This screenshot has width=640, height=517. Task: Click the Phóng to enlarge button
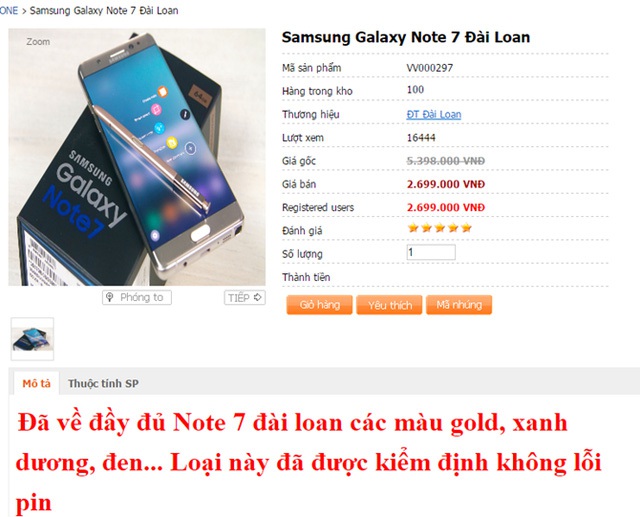137,297
